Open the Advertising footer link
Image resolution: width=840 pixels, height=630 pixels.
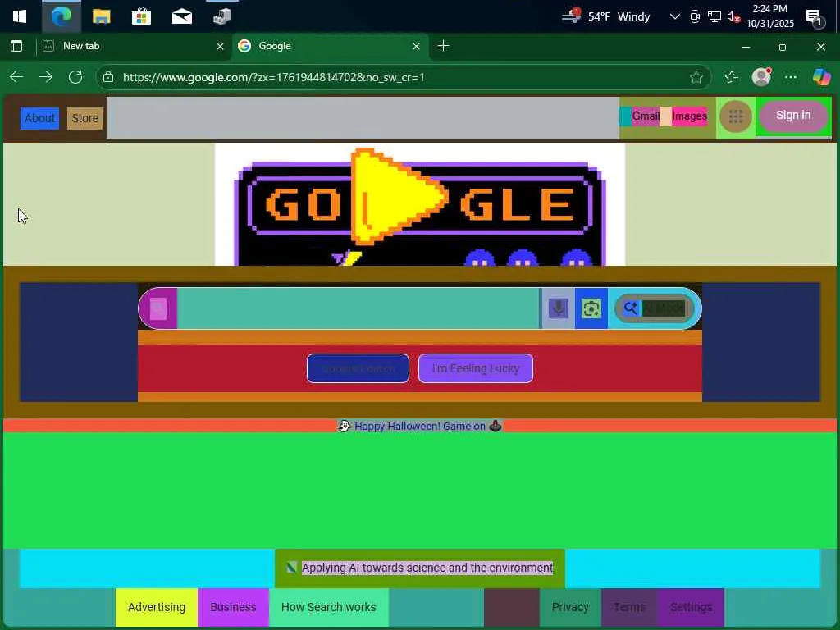click(157, 608)
